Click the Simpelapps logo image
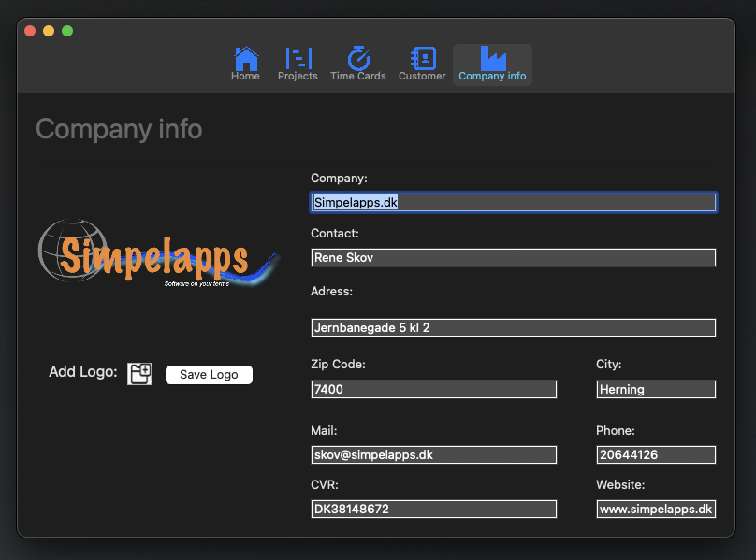The height and width of the screenshot is (560, 756). tap(157, 253)
